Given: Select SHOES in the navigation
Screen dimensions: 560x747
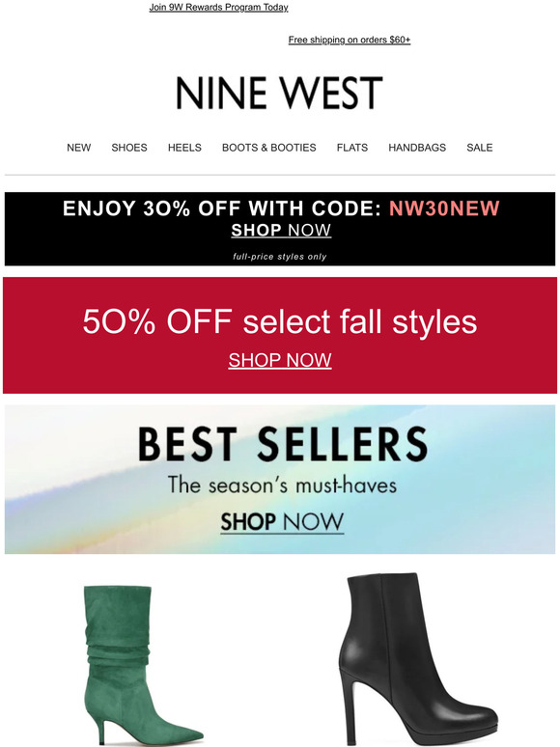Looking at the screenshot, I should [x=129, y=148].
